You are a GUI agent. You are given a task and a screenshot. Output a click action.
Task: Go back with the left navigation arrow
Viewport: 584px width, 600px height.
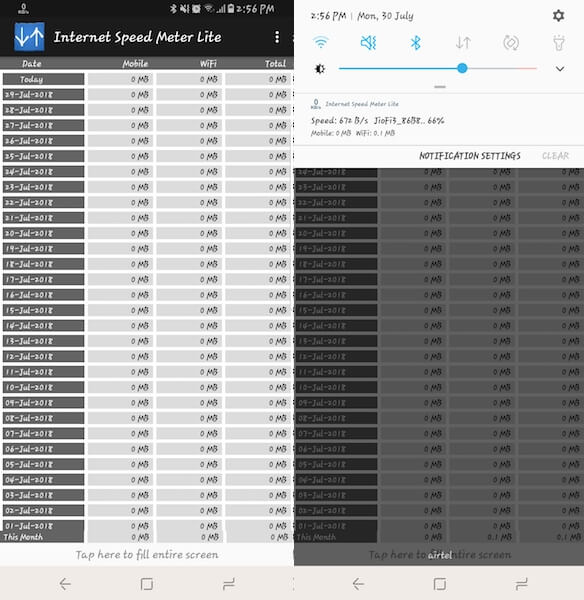65,584
